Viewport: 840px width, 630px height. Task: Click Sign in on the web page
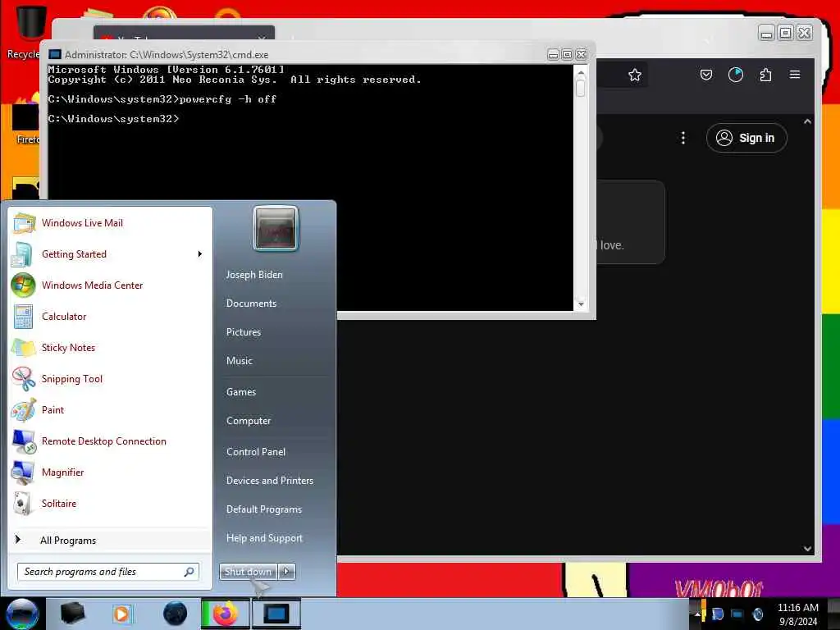746,138
